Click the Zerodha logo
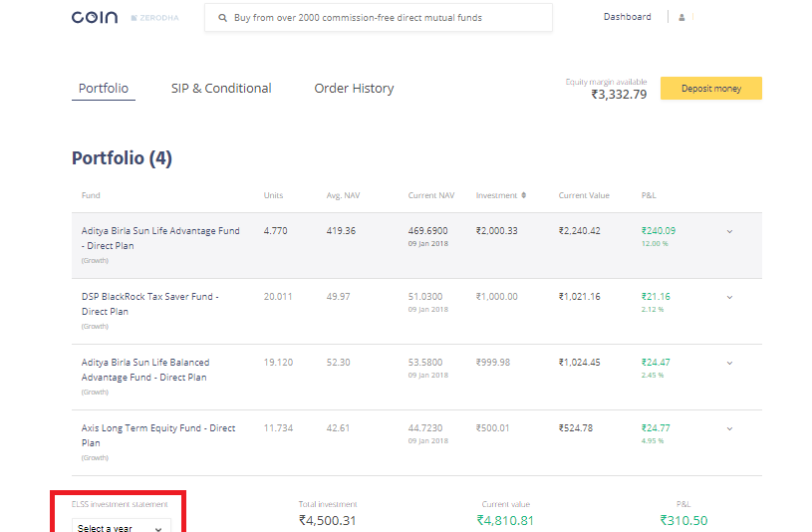 [154, 18]
